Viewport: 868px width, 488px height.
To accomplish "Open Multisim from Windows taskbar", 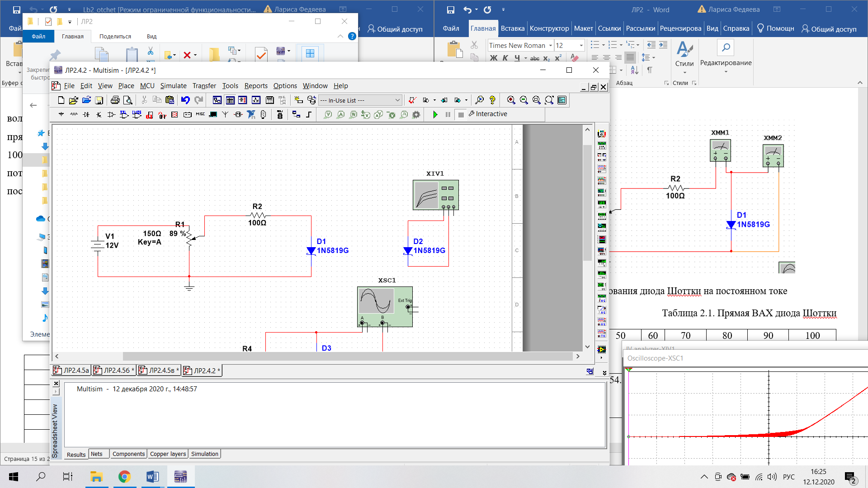I will pyautogui.click(x=180, y=477).
